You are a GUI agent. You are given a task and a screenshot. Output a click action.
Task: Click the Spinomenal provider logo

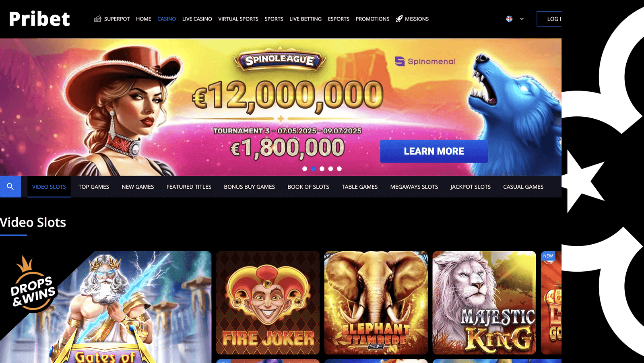pos(425,61)
